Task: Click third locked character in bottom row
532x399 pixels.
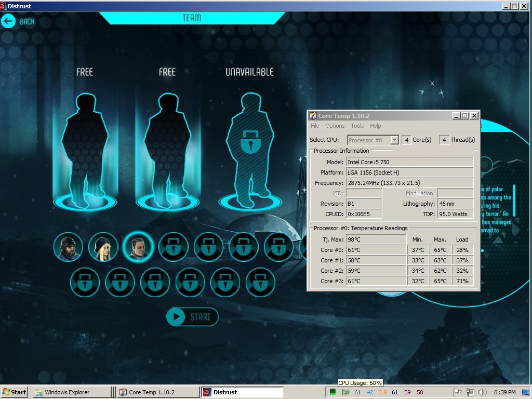Action: 155,282
